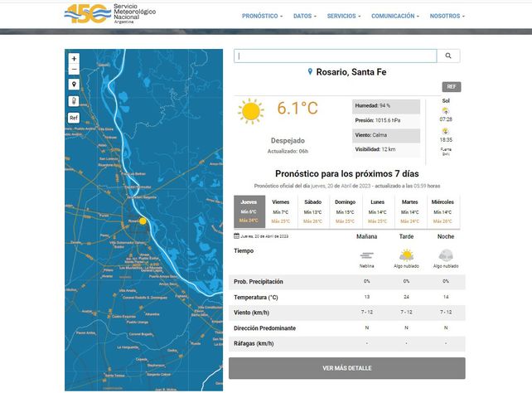Click the Servicio Meteorológico Nacional logo
This screenshot has height=393, width=532.
tap(110, 13)
